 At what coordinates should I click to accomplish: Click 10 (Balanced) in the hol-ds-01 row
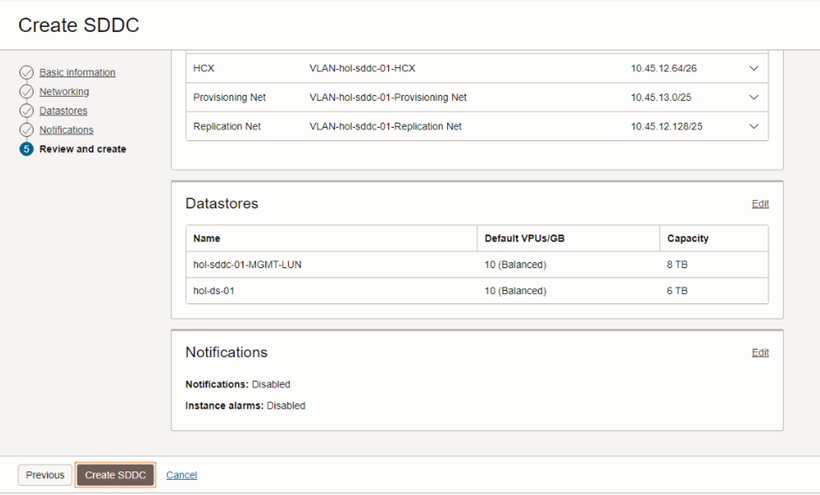pos(515,291)
